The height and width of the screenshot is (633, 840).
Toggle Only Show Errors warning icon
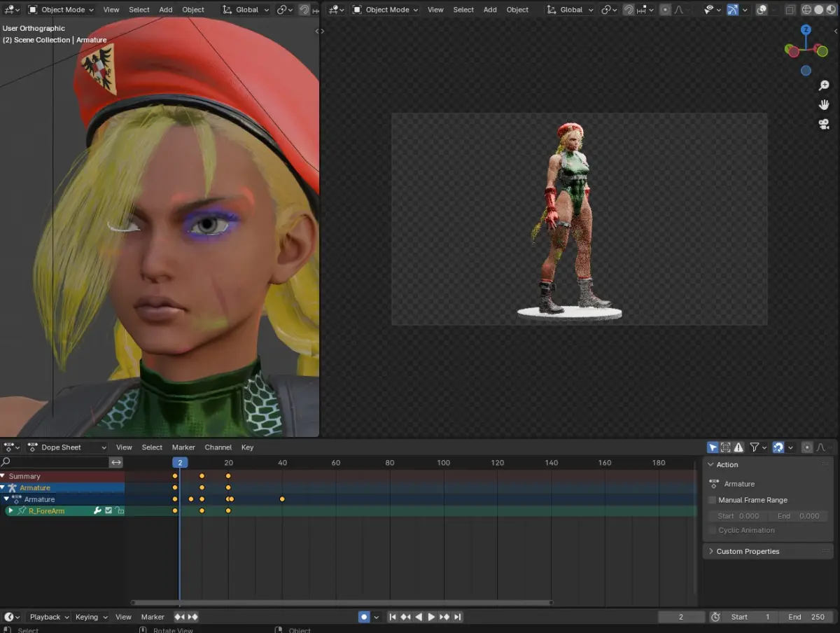click(x=738, y=447)
